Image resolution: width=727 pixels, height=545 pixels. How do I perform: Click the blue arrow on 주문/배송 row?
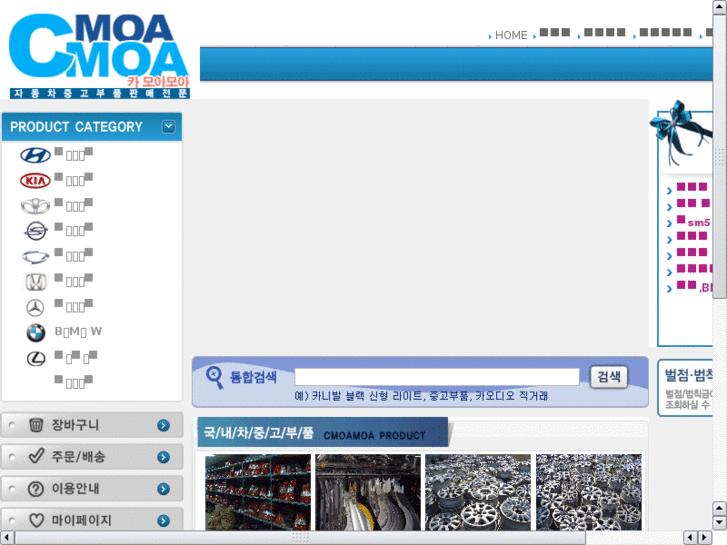[163, 457]
